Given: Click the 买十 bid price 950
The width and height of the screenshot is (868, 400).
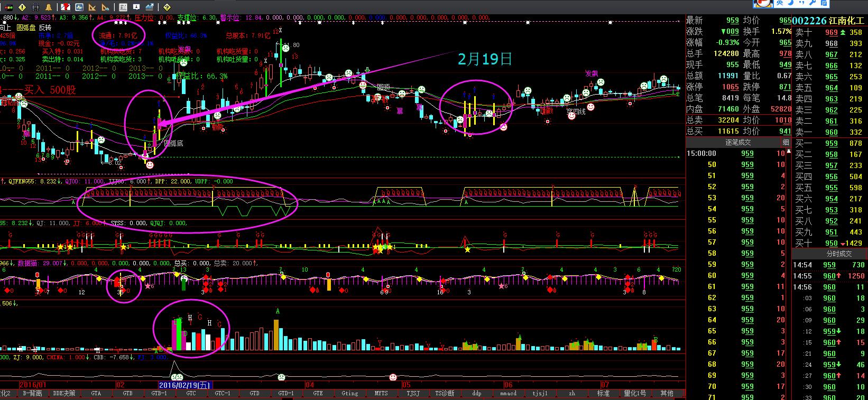Looking at the screenshot, I should pyautogui.click(x=831, y=243).
